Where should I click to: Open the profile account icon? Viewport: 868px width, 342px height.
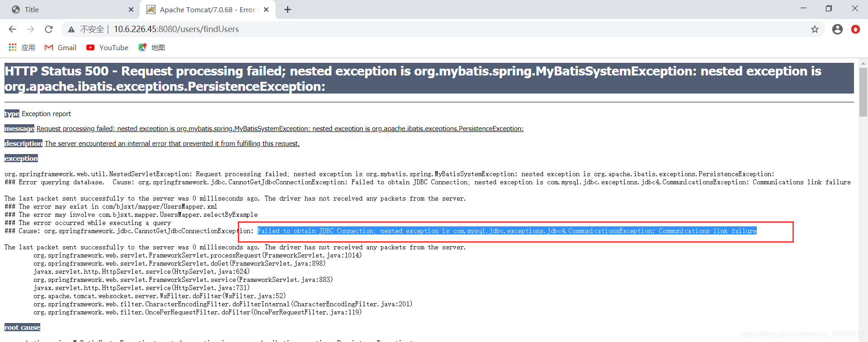[837, 29]
